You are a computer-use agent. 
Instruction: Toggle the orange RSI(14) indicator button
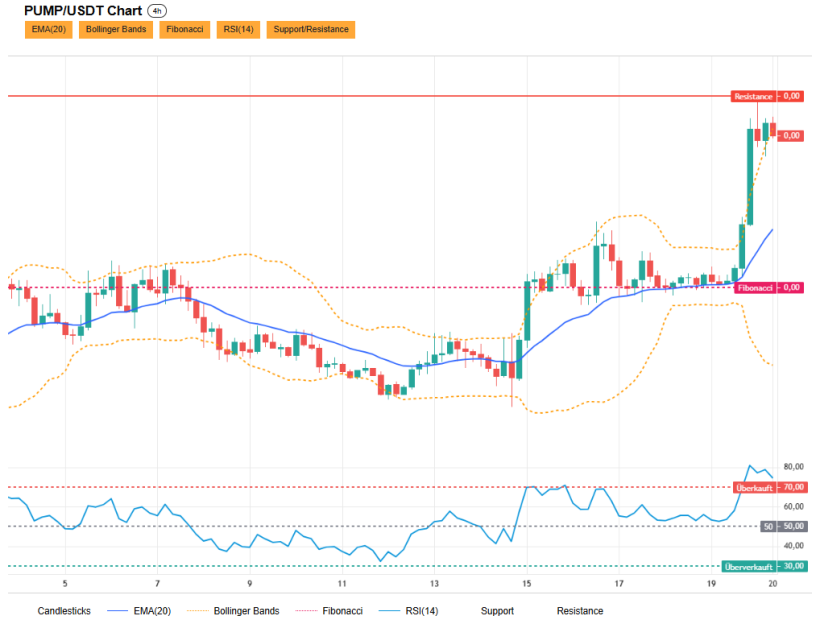coord(238,30)
